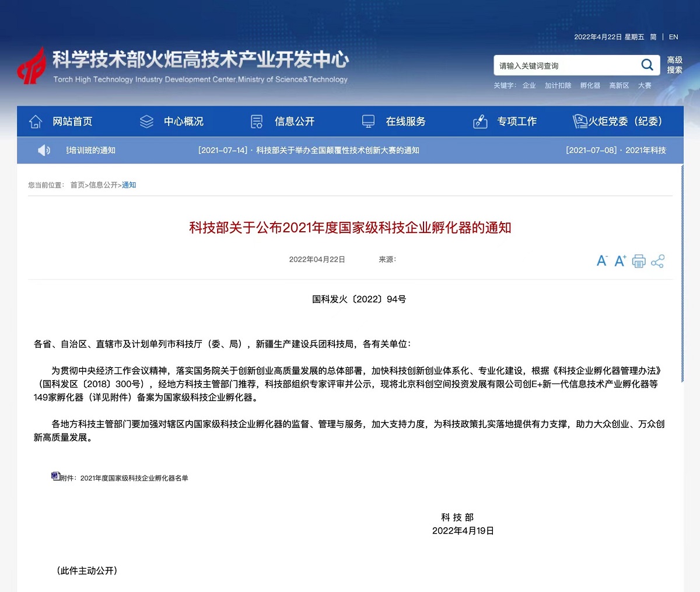Open 网站首页 menu item
This screenshot has width=700, height=592.
click(72, 121)
